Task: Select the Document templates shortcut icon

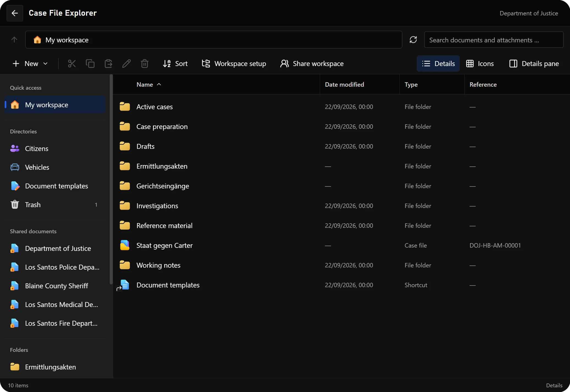Action: click(x=123, y=285)
